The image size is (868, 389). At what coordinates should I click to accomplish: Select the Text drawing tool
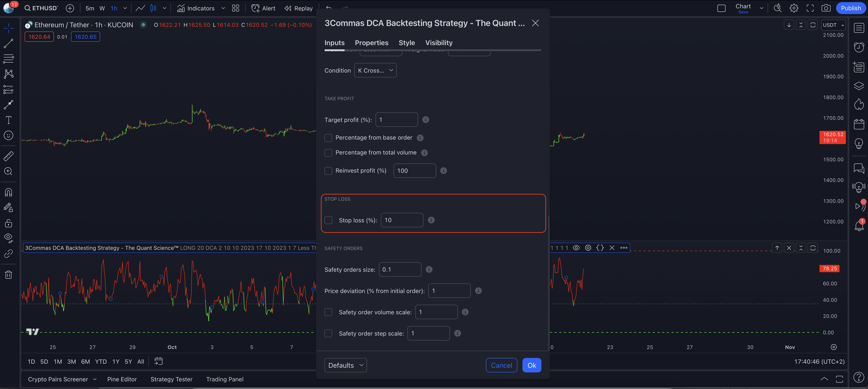pyautogui.click(x=9, y=120)
